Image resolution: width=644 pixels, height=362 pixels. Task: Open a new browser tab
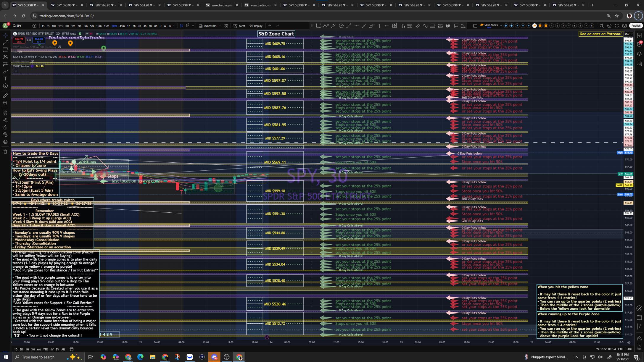pos(592,5)
